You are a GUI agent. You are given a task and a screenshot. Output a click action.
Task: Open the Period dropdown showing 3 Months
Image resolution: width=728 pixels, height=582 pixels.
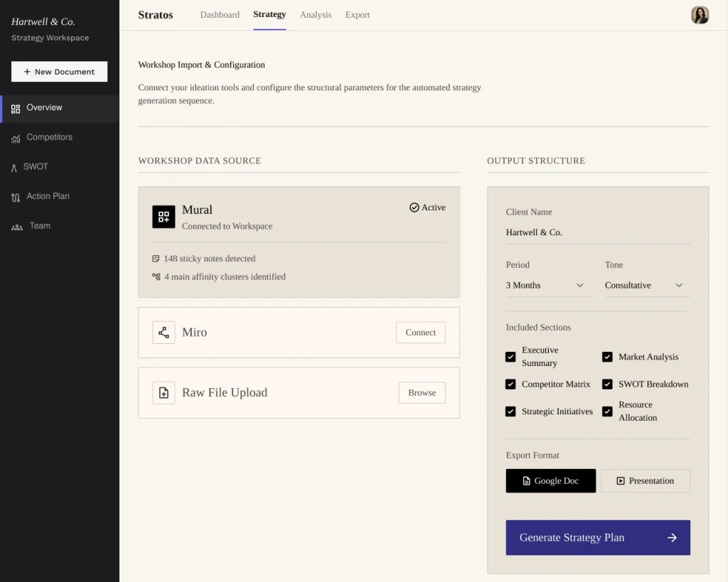coord(548,286)
